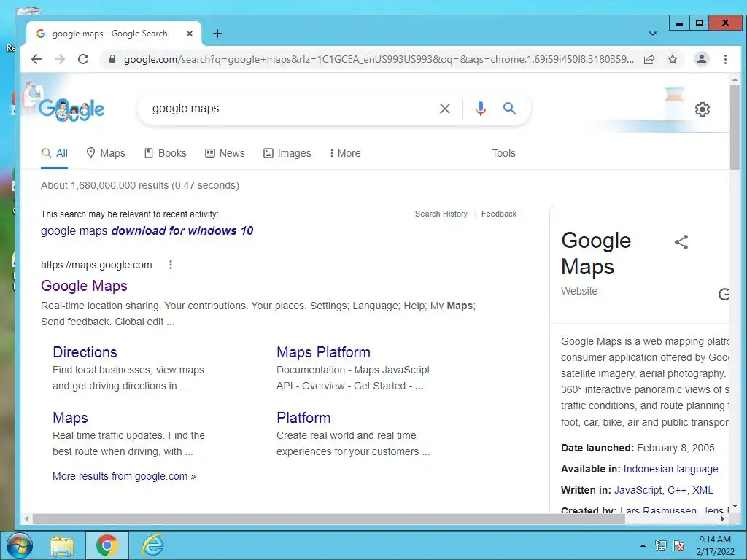Click the results count text About 1,680,000,000
The image size is (747, 560).
(x=139, y=185)
